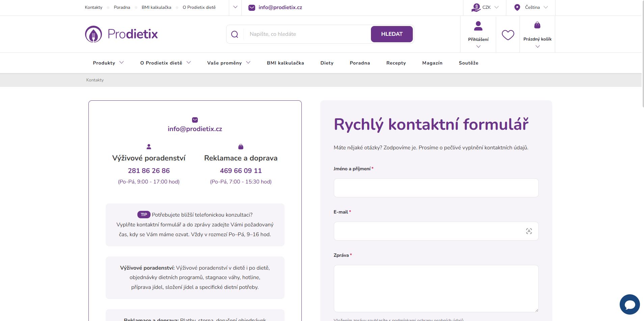Open Poradna in main navigation
The height and width of the screenshot is (321, 644).
pos(360,63)
